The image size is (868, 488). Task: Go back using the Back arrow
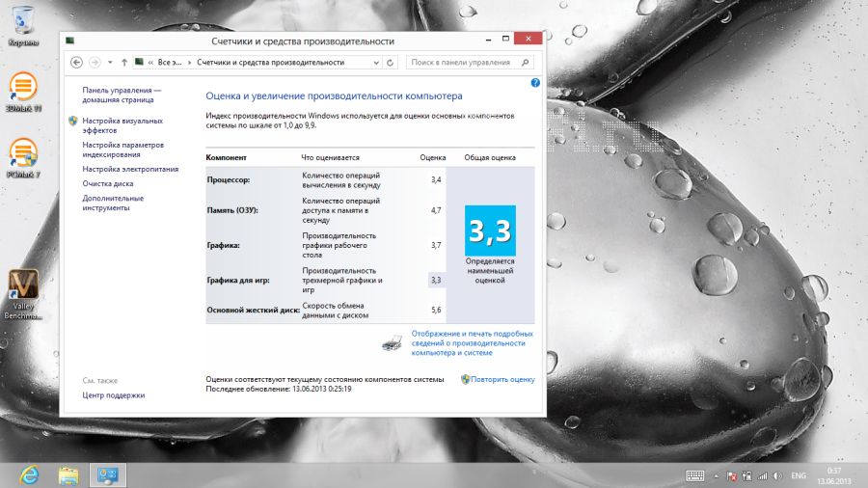(x=77, y=62)
